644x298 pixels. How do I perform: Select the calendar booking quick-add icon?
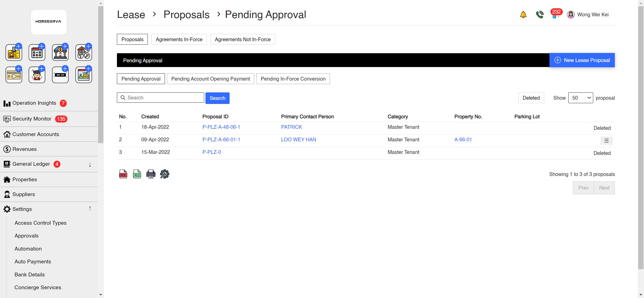(x=37, y=52)
